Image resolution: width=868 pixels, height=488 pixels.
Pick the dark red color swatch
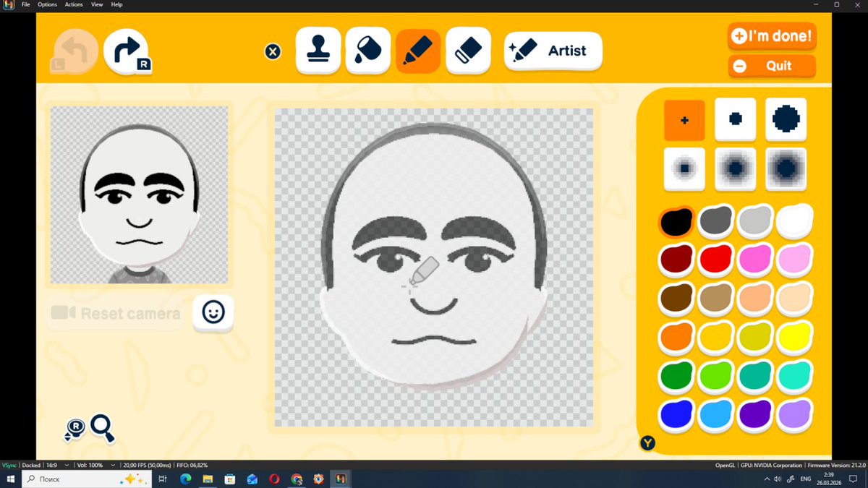pyautogui.click(x=677, y=259)
